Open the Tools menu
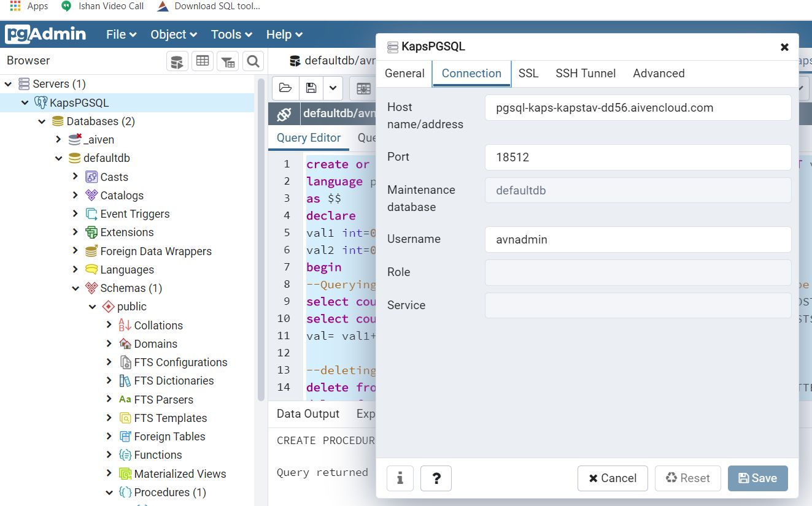Screen dimensions: 812x506 click(231, 34)
